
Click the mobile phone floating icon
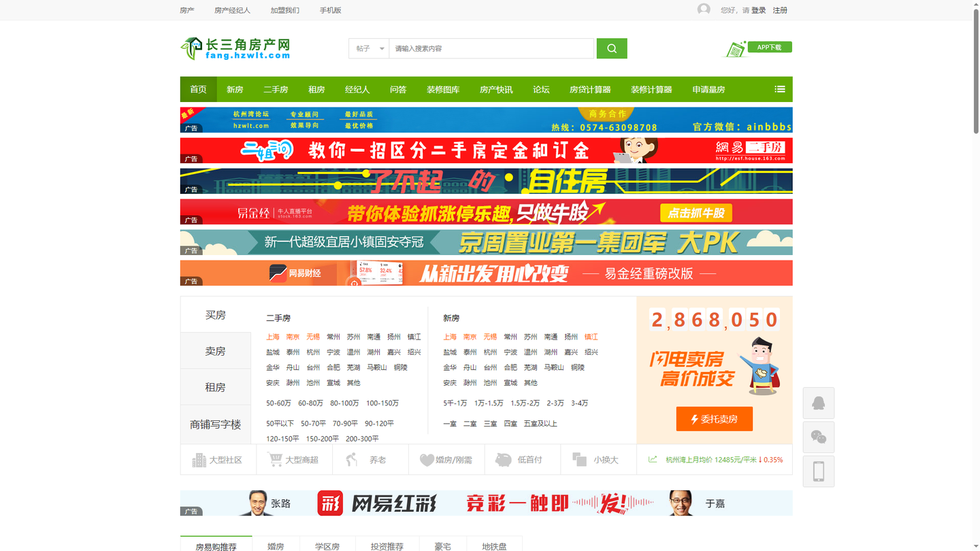point(819,471)
